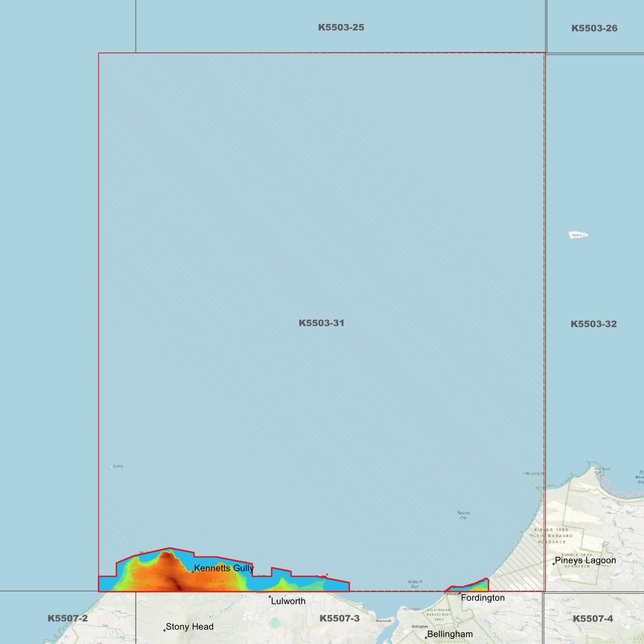Click the Kennetts Gully place label
The width and height of the screenshot is (644, 644).
224,568
